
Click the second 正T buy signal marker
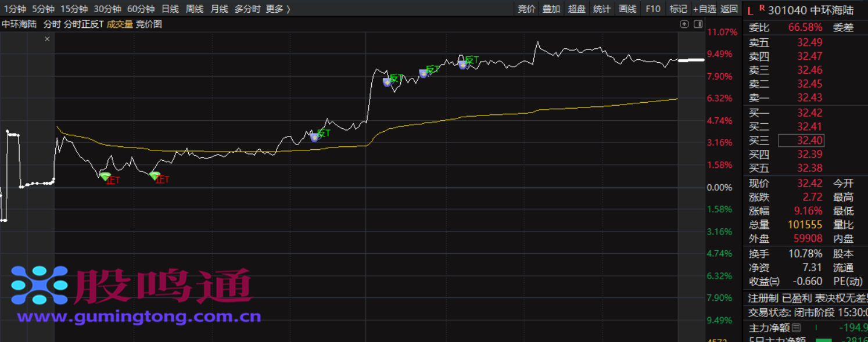click(155, 175)
